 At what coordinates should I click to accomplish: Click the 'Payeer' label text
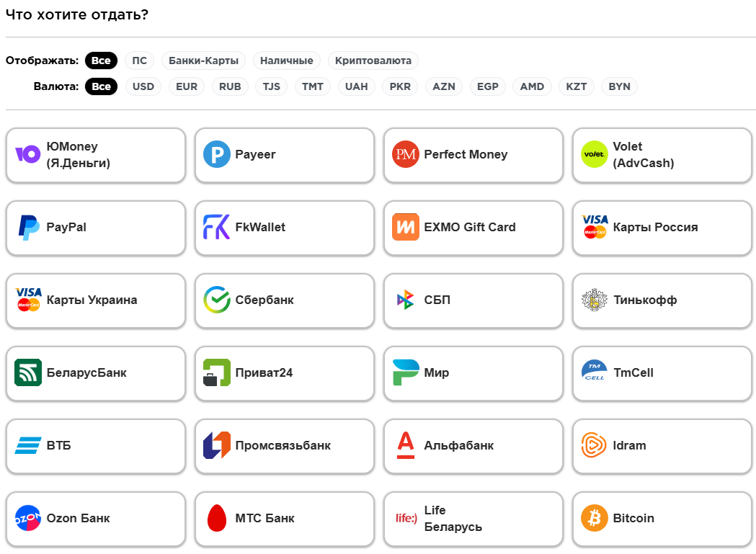point(255,154)
